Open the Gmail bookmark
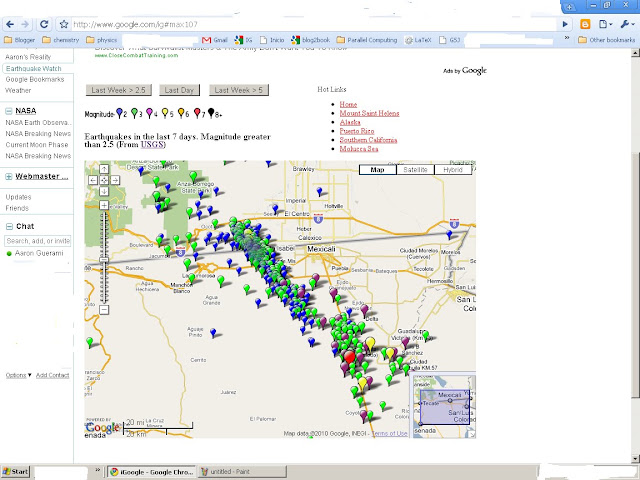The image size is (640, 480). click(215, 40)
